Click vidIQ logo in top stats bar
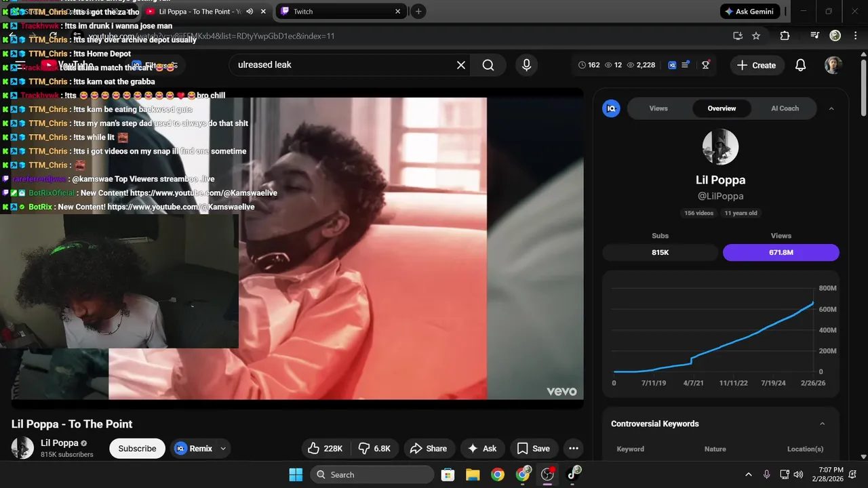Screen dimensions: 868x488 pos(672,65)
